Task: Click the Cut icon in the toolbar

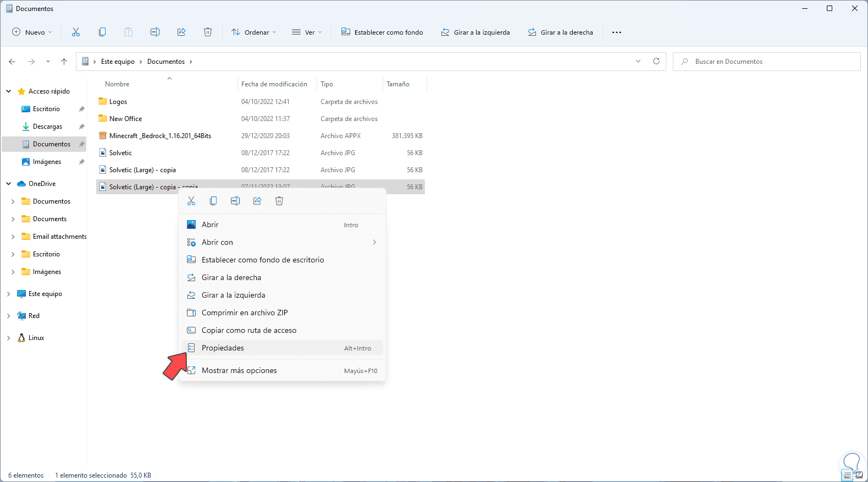Action: 76,32
